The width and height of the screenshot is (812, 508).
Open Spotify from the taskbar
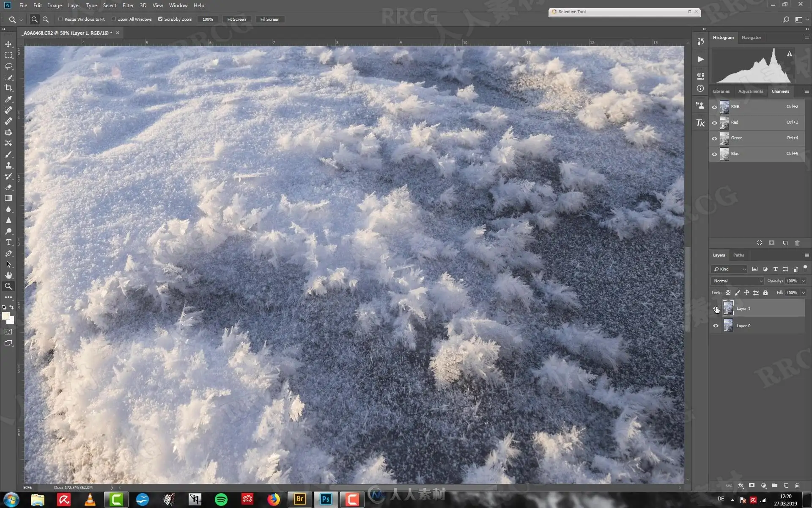coord(221,500)
